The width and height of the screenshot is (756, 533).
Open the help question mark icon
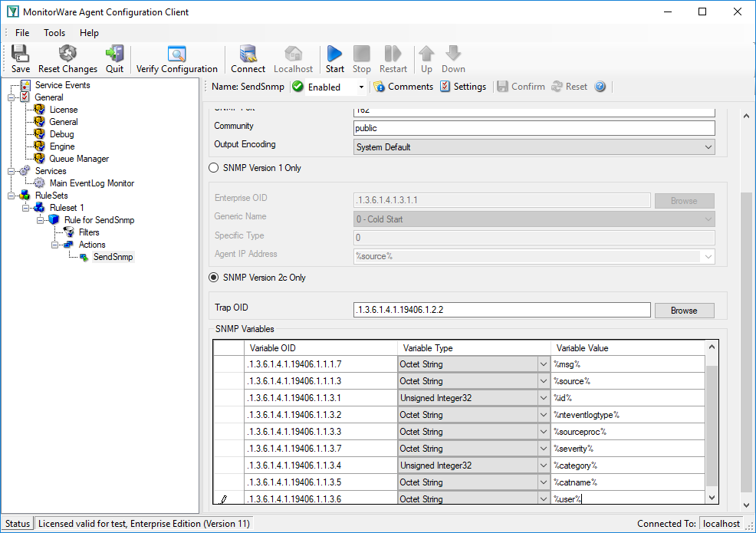tap(600, 87)
